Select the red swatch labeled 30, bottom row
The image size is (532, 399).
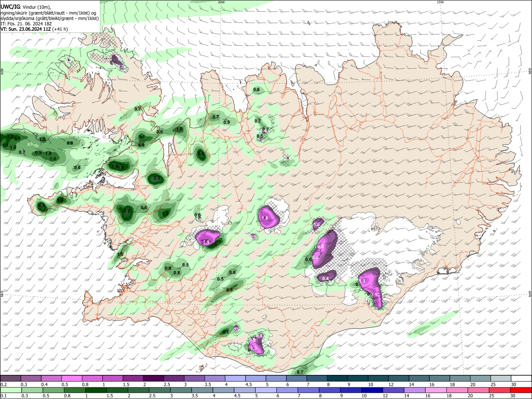(x=521, y=390)
